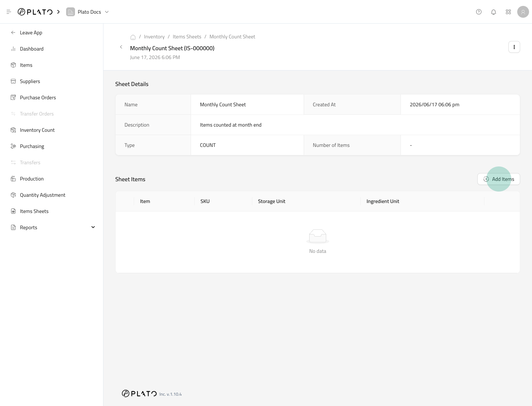Open Purchase Orders in sidebar
532x406 pixels.
pyautogui.click(x=38, y=97)
